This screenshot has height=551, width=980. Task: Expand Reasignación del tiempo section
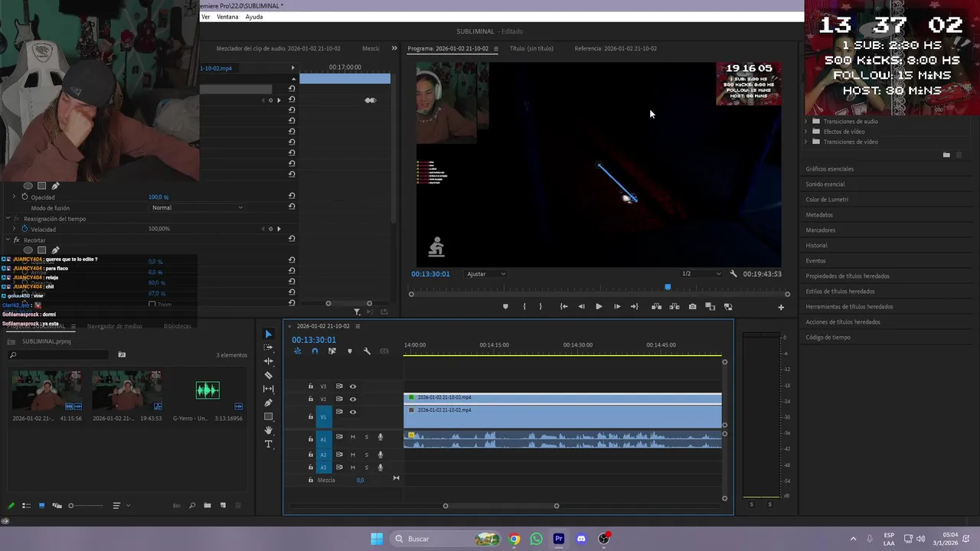pos(8,219)
